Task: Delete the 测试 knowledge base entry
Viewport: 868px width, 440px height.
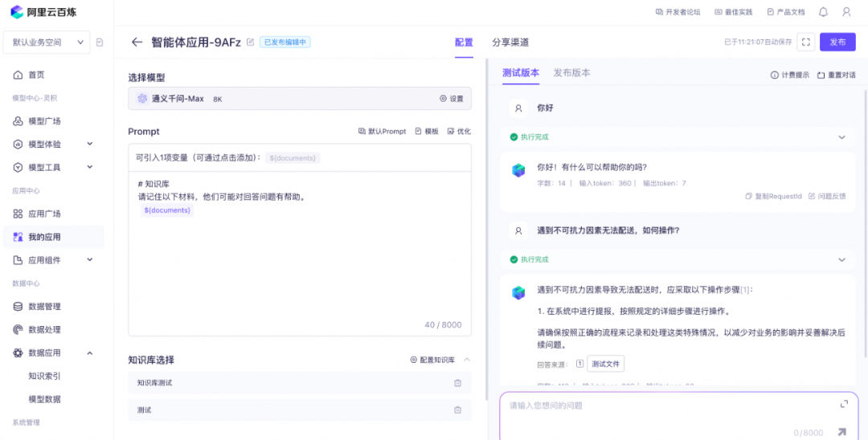Action: pos(458,410)
